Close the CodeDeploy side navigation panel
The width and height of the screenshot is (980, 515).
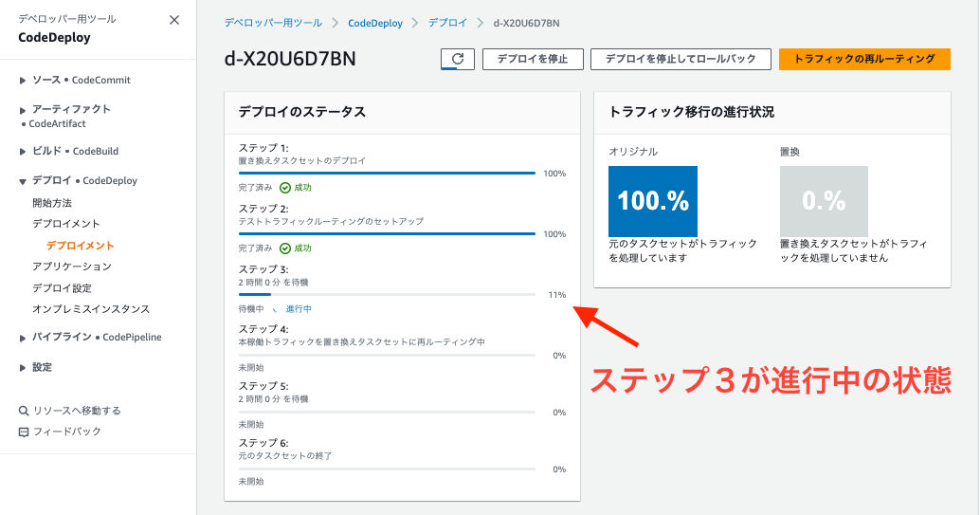(174, 20)
